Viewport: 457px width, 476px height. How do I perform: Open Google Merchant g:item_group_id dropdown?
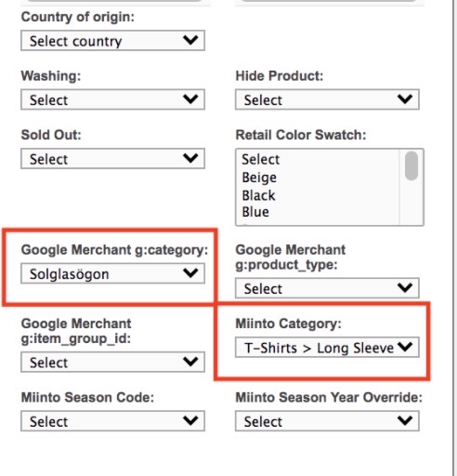[112, 362]
